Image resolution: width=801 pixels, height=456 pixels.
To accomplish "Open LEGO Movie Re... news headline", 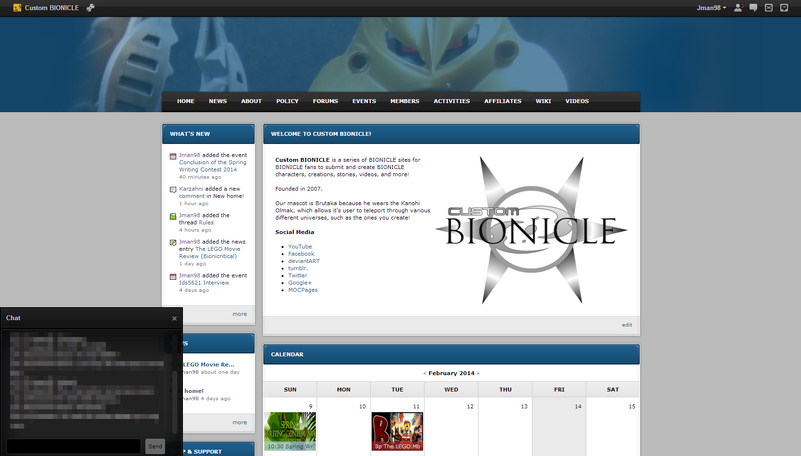I will click(x=208, y=364).
